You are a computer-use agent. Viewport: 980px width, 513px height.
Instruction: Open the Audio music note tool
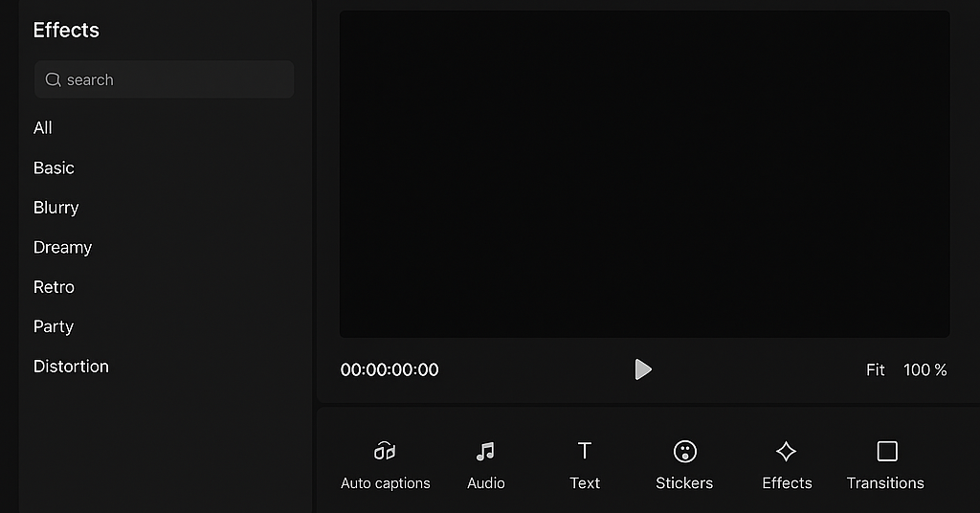[x=485, y=465]
